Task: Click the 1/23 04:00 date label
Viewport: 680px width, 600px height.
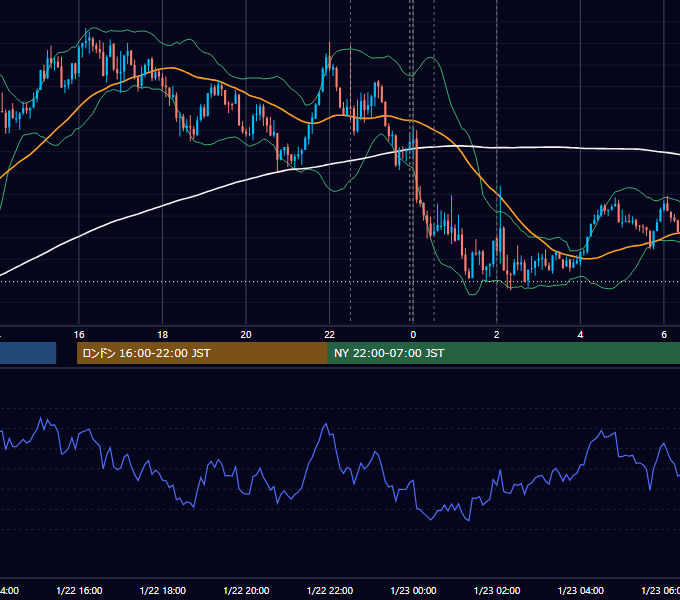Action: pyautogui.click(x=581, y=590)
